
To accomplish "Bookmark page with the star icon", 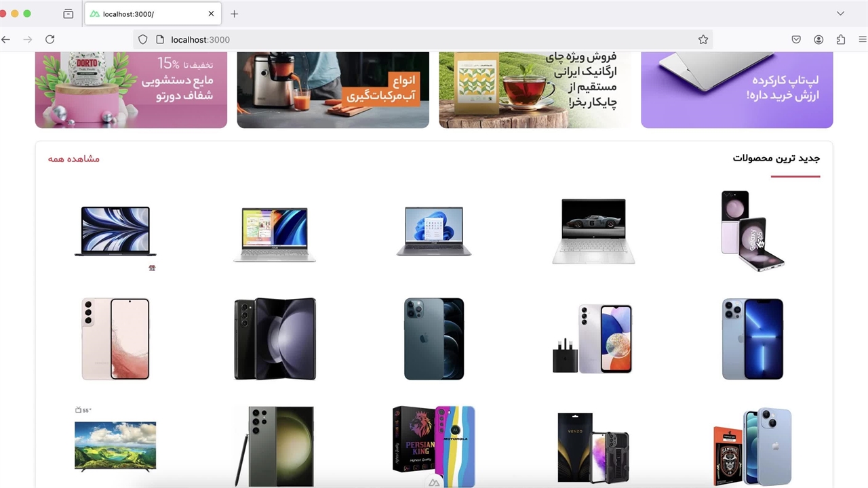I will pyautogui.click(x=703, y=39).
